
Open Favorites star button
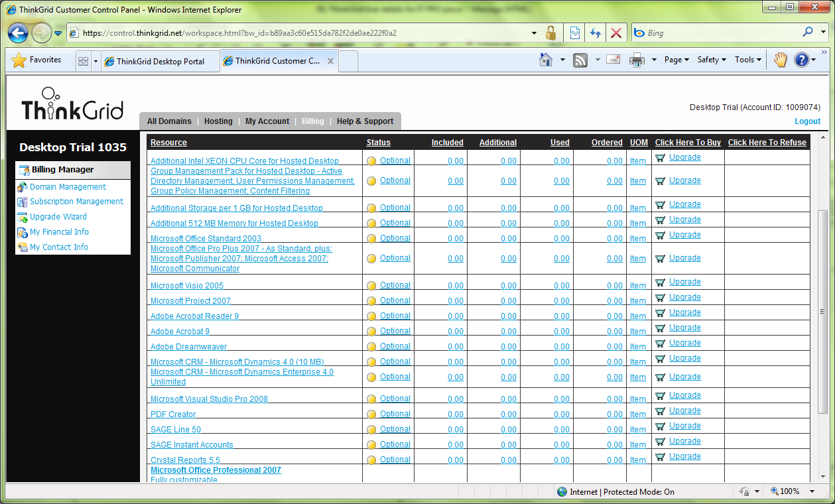(x=36, y=60)
